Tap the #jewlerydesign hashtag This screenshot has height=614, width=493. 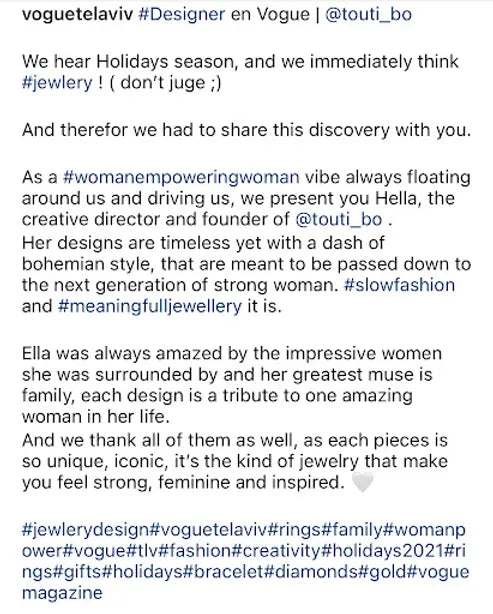[x=86, y=530]
